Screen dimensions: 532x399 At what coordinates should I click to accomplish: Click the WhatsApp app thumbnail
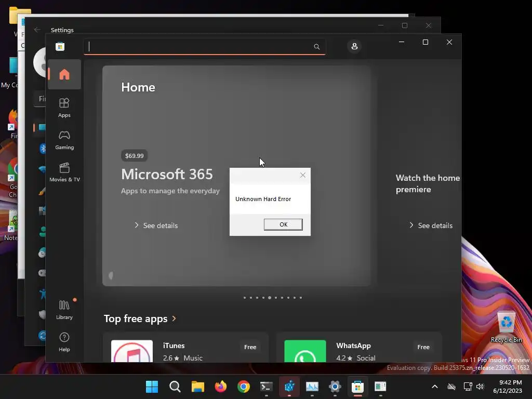[305, 351]
